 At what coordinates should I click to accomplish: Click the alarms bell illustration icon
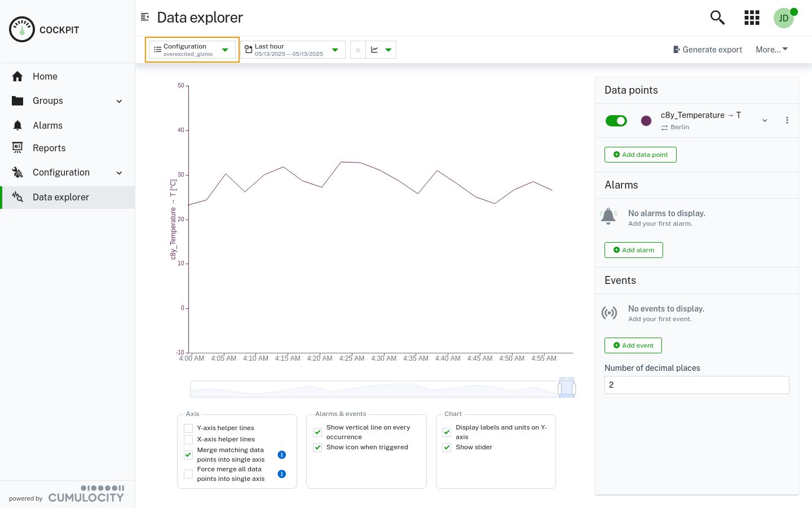click(608, 216)
